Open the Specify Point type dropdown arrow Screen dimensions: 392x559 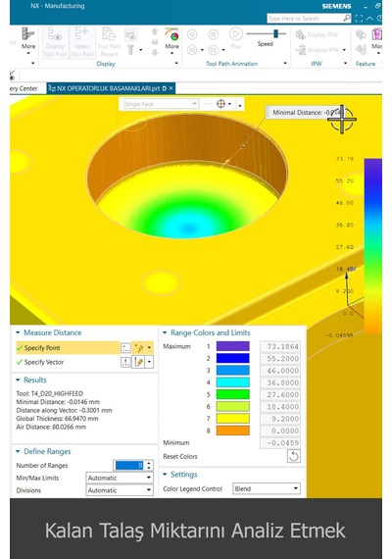[149, 348]
